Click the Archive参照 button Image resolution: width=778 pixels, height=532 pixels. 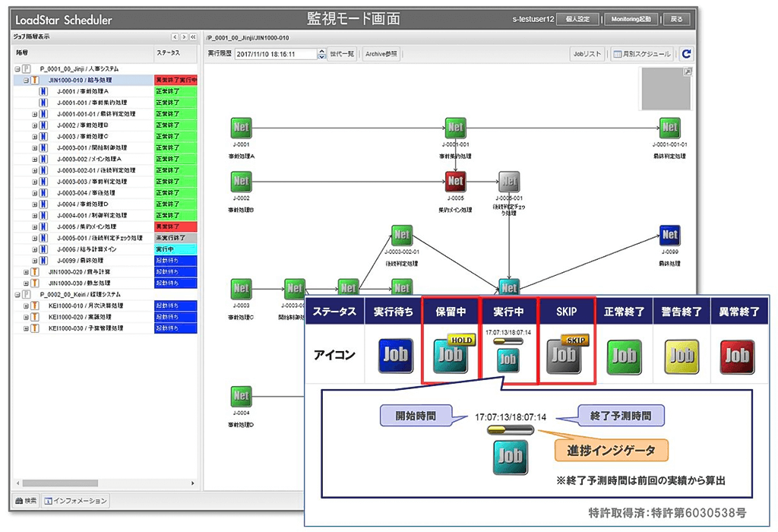tap(381, 54)
